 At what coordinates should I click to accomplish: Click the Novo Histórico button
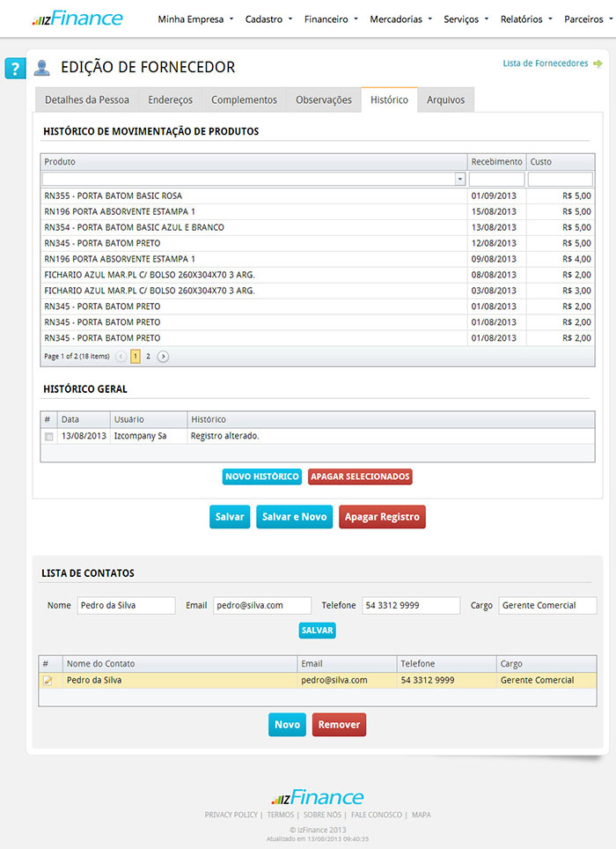[x=261, y=476]
